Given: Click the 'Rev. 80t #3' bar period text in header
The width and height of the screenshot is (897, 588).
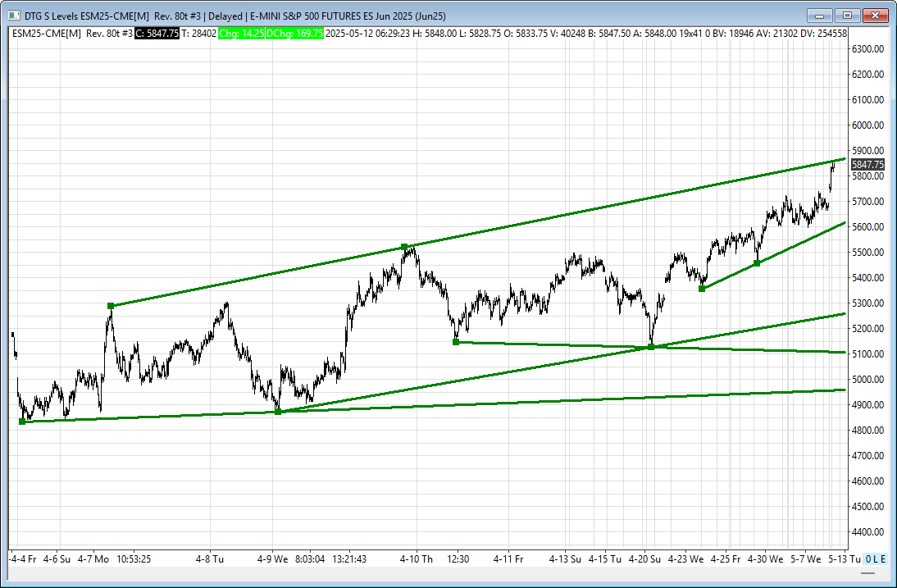Looking at the screenshot, I should [109, 34].
